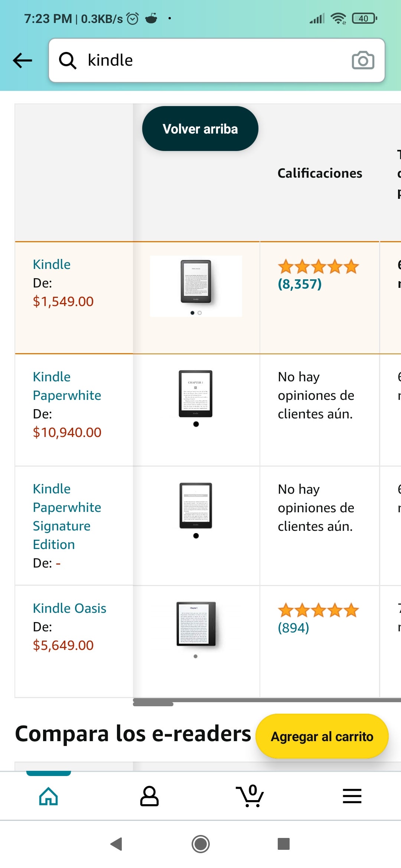
Task: Tap the back arrow icon
Action: (23, 60)
